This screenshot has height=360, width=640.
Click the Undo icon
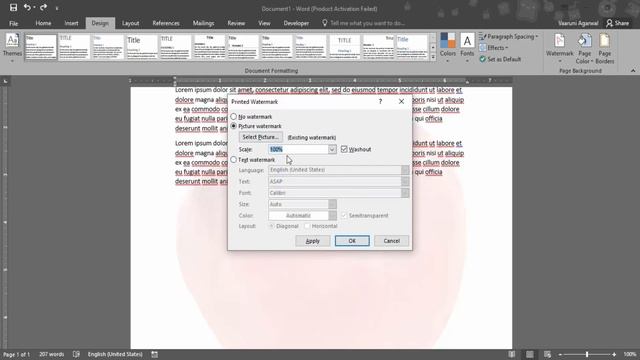(x=27, y=7)
